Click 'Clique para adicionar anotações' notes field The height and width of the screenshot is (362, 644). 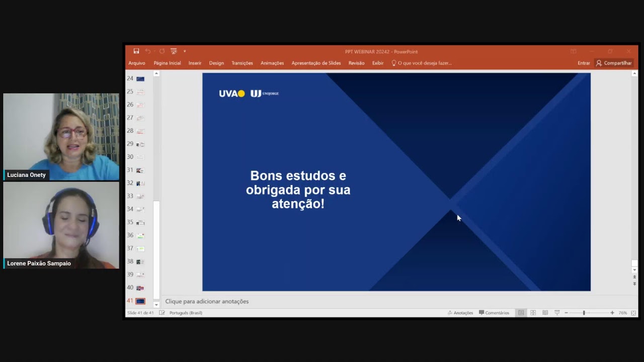[x=207, y=301]
